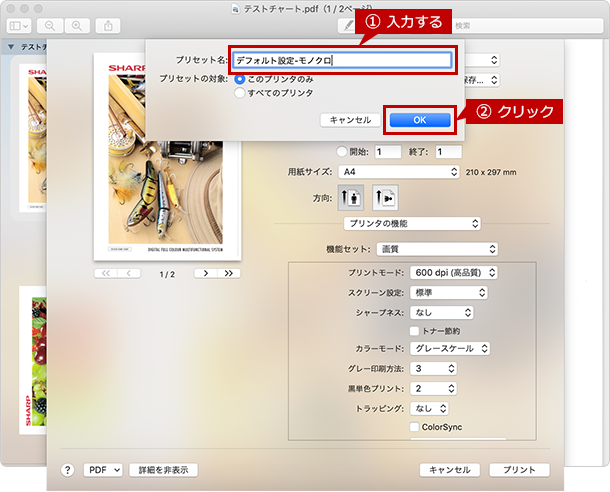Viewport: 610px width, 492px height.
Task: Go to the first preview page
Action: tap(105, 273)
